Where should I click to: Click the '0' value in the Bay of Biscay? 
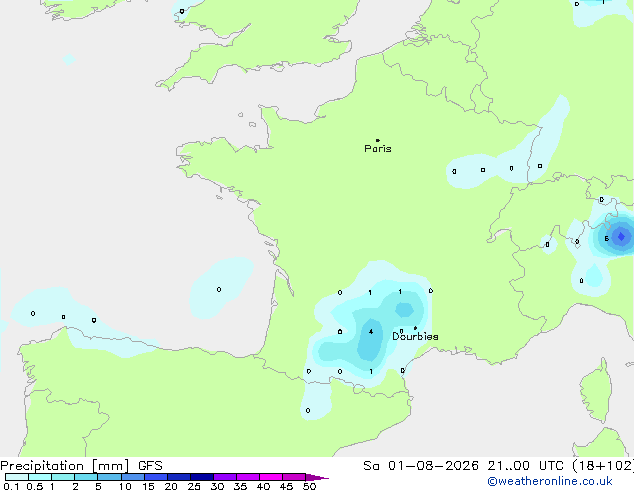(x=219, y=289)
